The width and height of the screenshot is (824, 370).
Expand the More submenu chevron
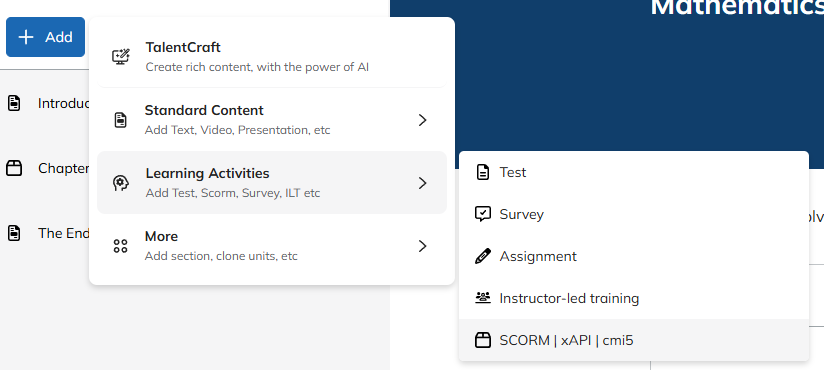(422, 246)
